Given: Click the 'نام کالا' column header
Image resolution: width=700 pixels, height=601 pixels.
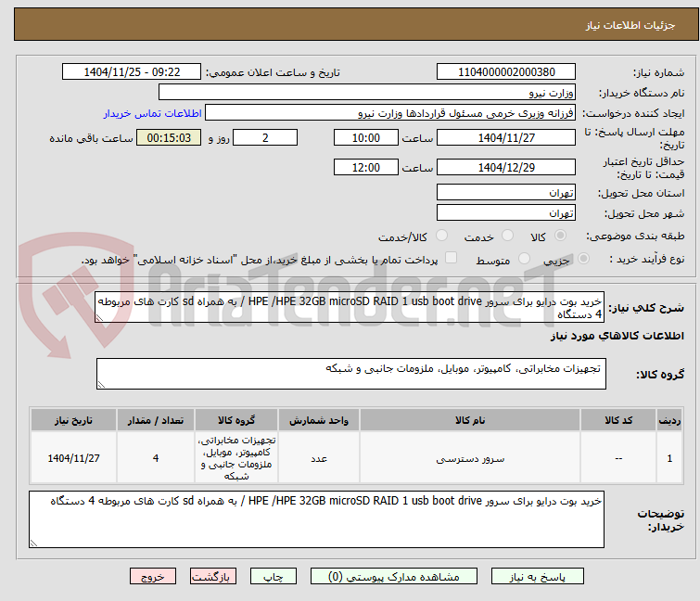Looking at the screenshot, I should click(470, 420).
